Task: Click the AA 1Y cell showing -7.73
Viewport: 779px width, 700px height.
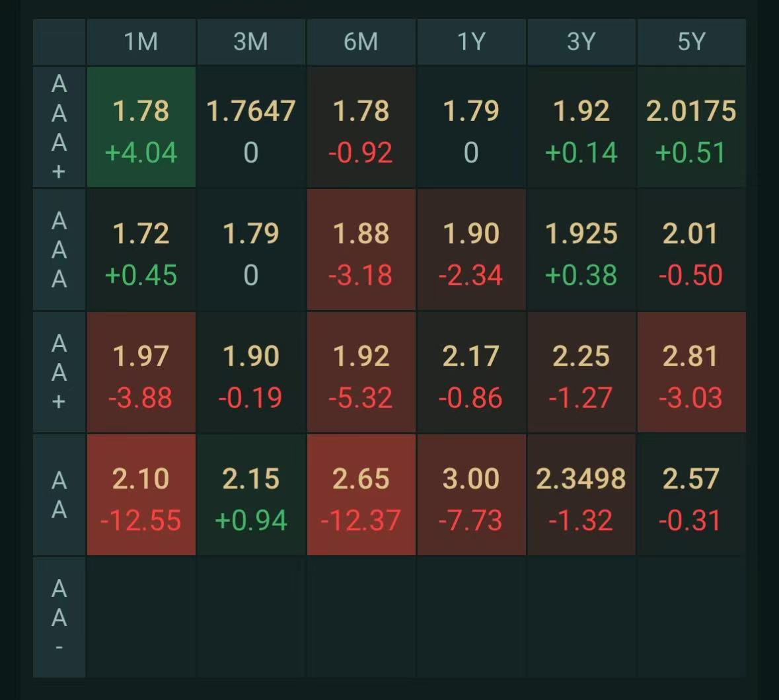Action: pyautogui.click(x=472, y=494)
